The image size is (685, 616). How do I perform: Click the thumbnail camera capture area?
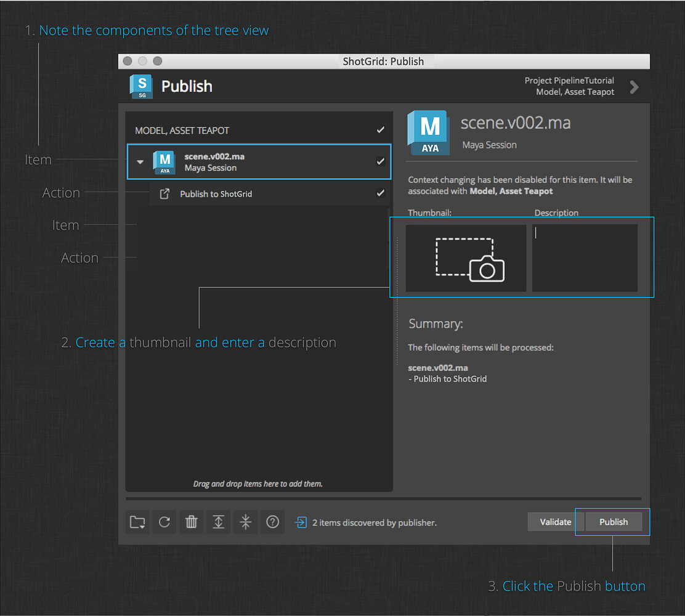(x=466, y=258)
